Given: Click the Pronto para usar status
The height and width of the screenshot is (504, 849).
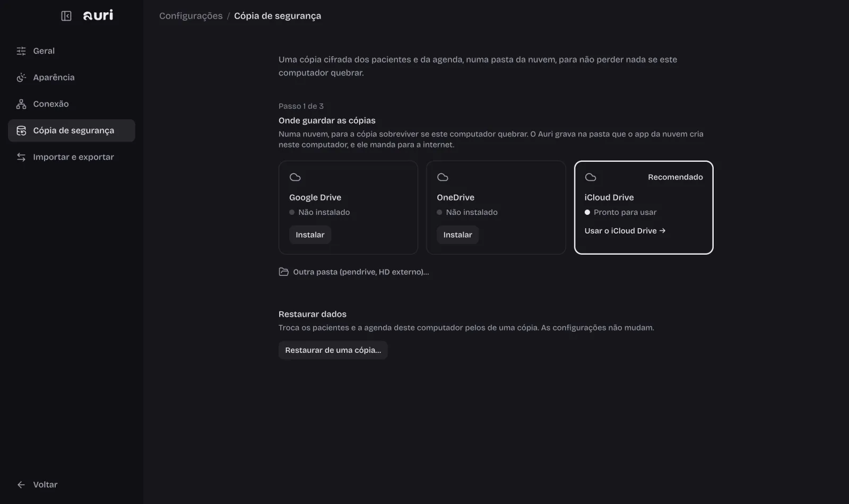Looking at the screenshot, I should 621,212.
